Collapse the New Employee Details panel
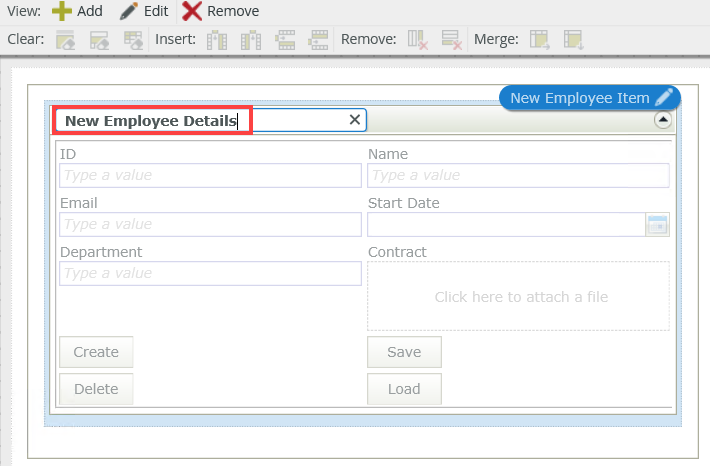The height and width of the screenshot is (466, 710). [663, 120]
